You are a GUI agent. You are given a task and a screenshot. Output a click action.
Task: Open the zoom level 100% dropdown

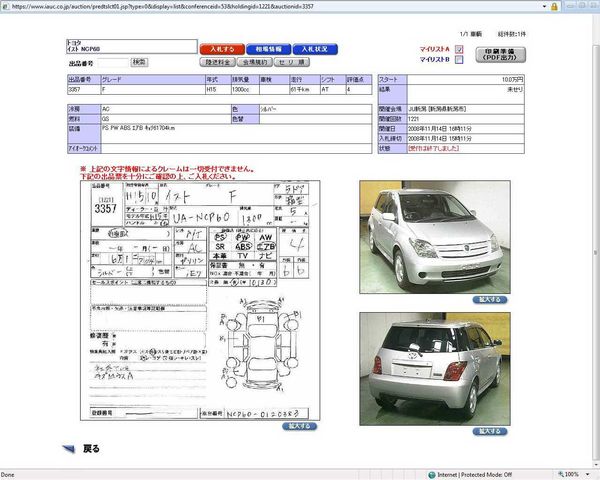click(x=588, y=474)
